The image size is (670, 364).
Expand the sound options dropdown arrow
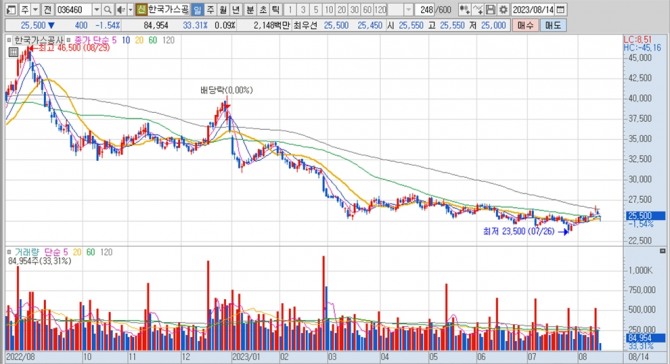point(130,9)
